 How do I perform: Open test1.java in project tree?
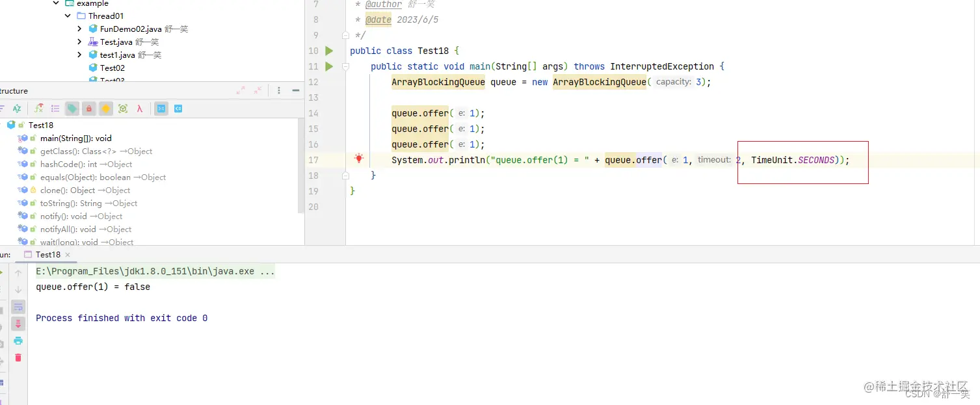click(x=117, y=55)
